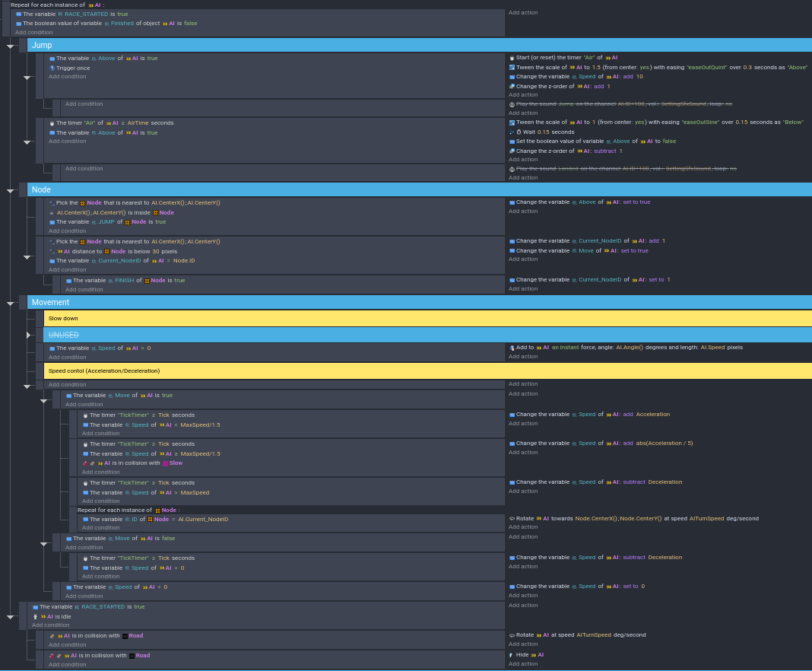Image resolution: width=812 pixels, height=671 pixels.
Task: Select 'Change the variable Above of AI: set to true'
Action: [x=580, y=202]
